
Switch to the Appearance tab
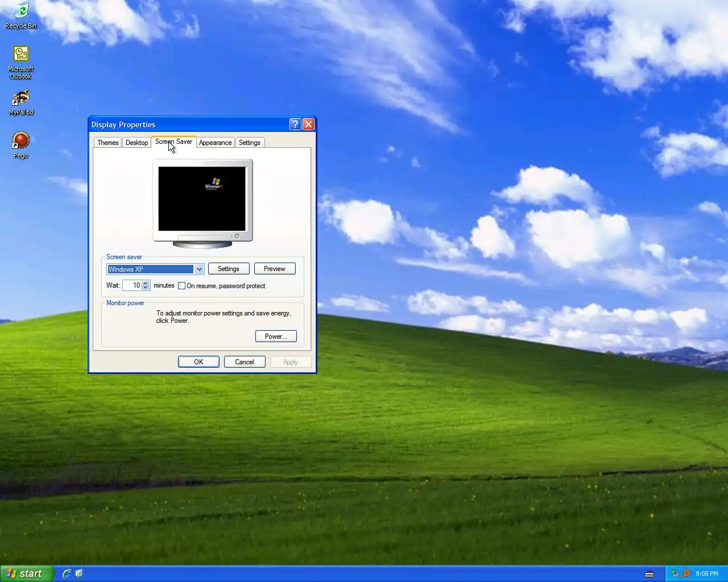point(215,143)
